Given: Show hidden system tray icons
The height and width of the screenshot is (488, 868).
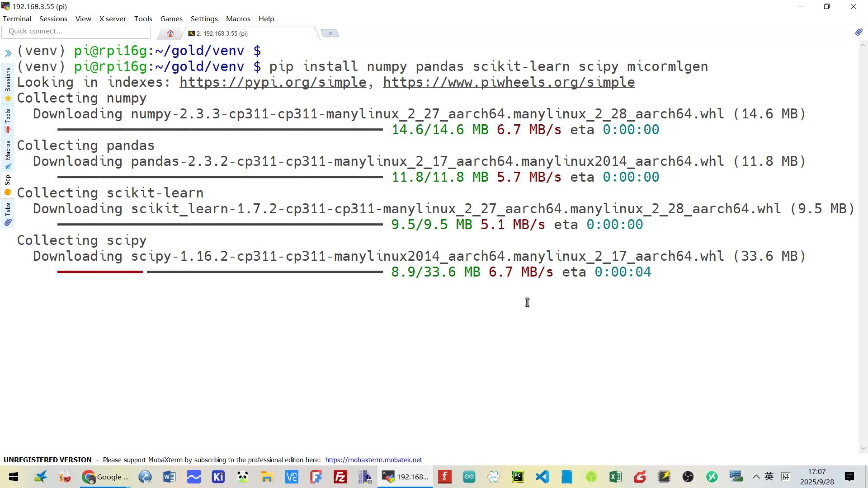Looking at the screenshot, I should point(756,477).
